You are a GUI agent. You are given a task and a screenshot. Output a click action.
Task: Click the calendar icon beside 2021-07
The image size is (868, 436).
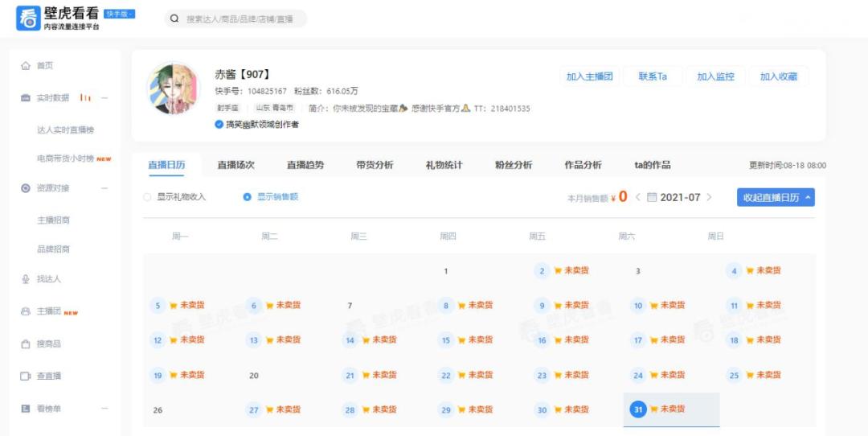coord(652,197)
